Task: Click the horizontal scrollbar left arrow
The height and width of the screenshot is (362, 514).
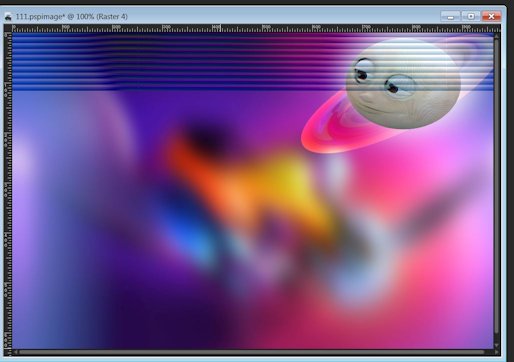Action: pyautogui.click(x=15, y=352)
